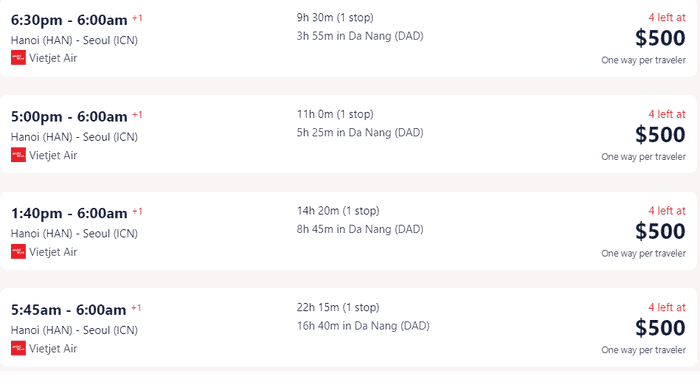This screenshot has height=384, width=700.
Task: Click Vietjet Air logo on 1:40pm flight
Action: tap(18, 252)
